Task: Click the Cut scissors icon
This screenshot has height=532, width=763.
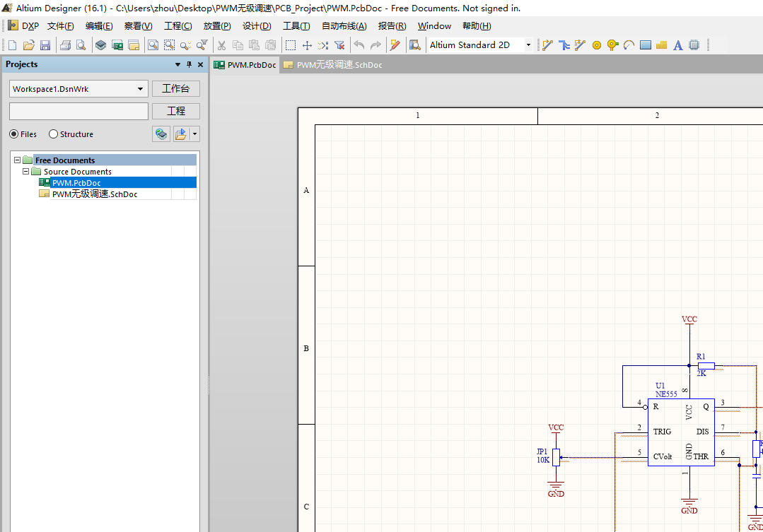Action: [x=221, y=45]
